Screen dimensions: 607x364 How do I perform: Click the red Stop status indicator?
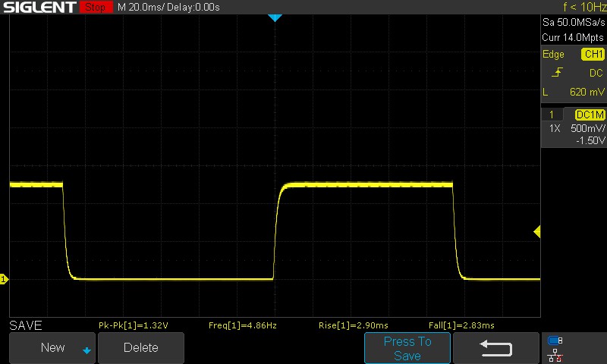pos(96,7)
